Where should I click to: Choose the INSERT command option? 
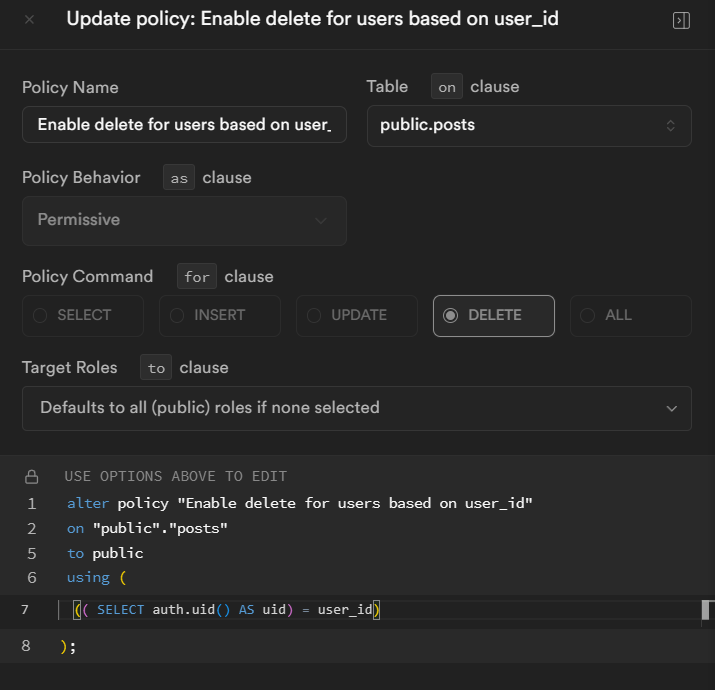point(220,316)
